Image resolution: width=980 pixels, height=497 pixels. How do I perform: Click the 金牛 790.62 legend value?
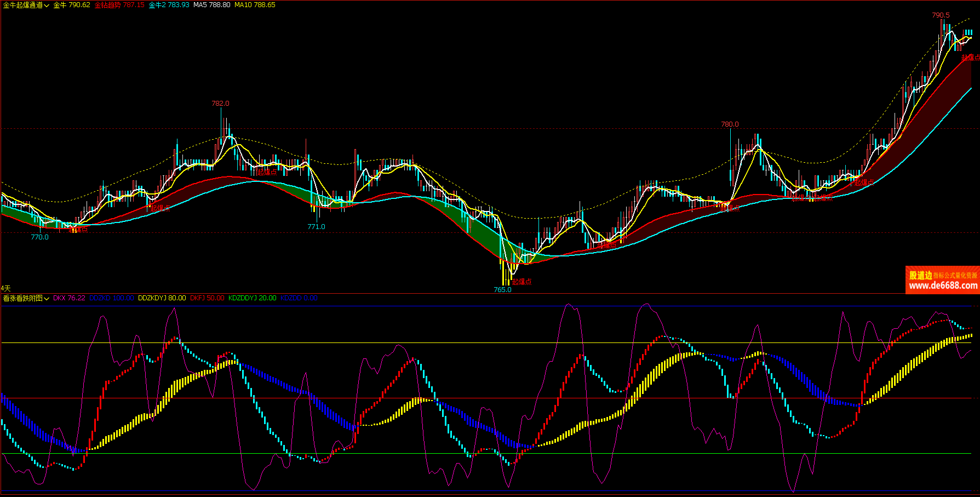(72, 5)
